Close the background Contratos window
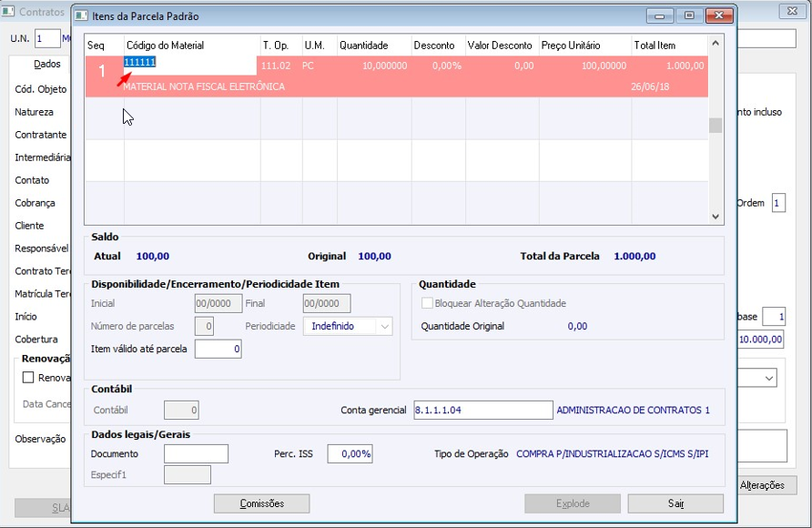The image size is (812, 528). tap(792, 11)
